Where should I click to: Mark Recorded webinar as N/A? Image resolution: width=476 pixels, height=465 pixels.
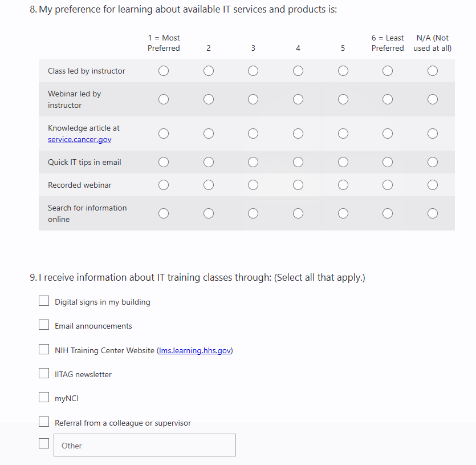point(433,185)
